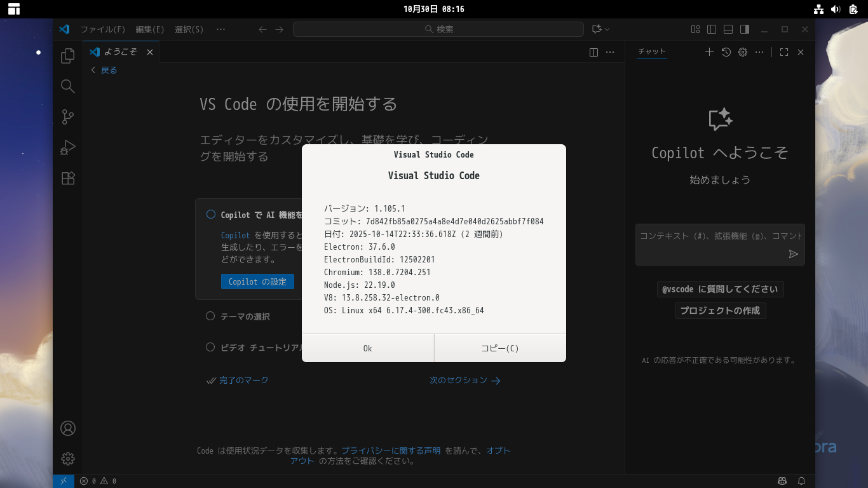The height and width of the screenshot is (488, 868).
Task: Open プライバシーに関する声明 link
Action: (x=391, y=451)
